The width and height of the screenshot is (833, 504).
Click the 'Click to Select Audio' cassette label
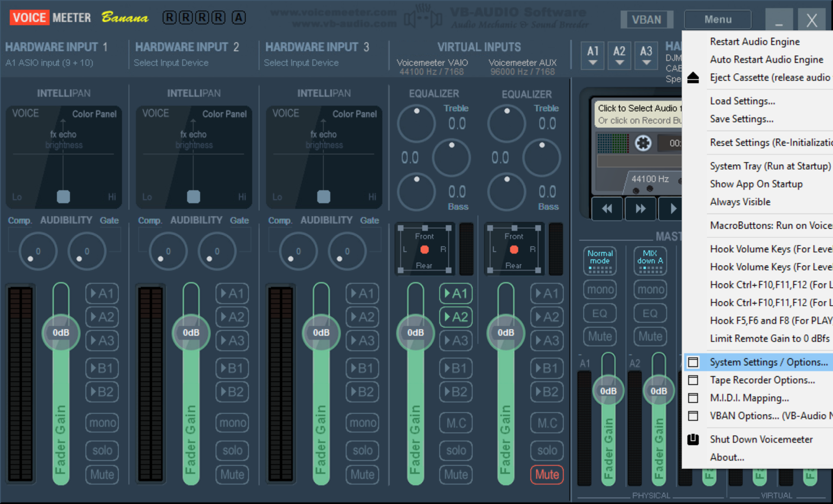tap(639, 108)
